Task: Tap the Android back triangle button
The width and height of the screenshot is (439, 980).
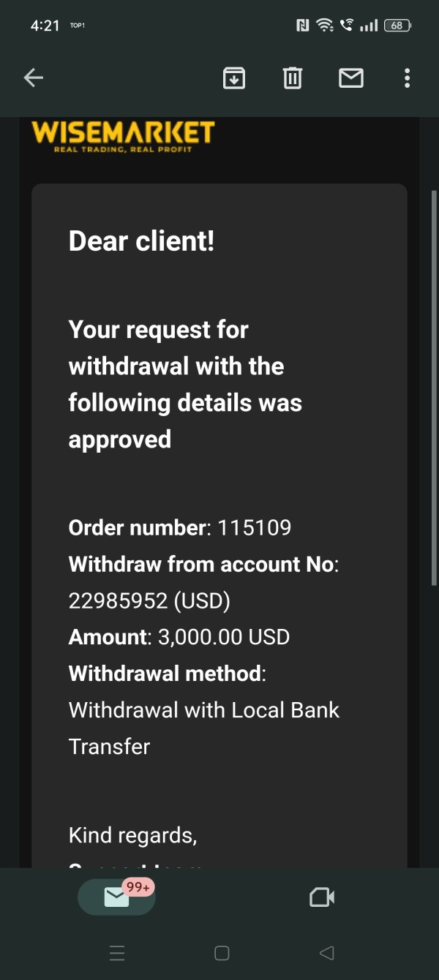Action: (x=326, y=953)
